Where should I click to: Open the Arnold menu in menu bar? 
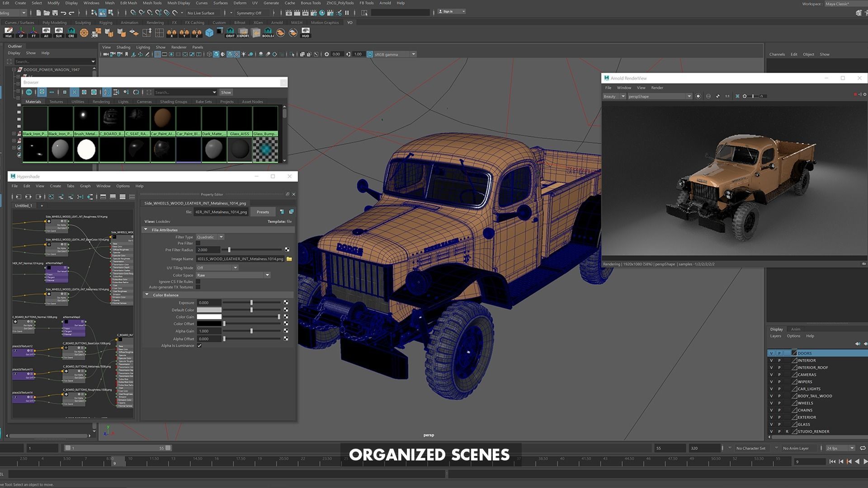click(385, 3)
